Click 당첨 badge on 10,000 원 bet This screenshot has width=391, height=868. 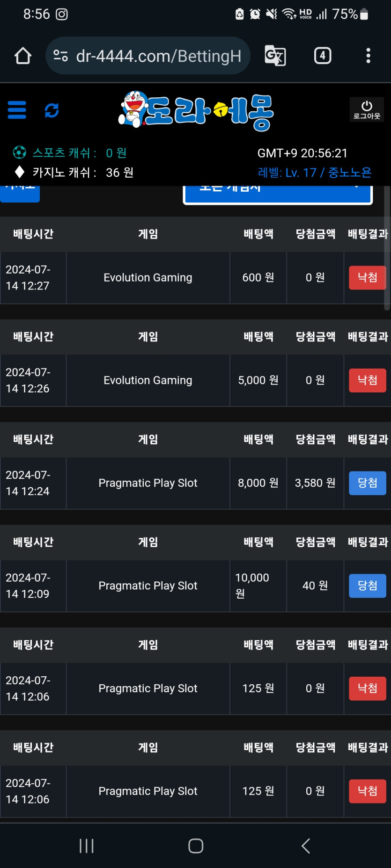[367, 586]
